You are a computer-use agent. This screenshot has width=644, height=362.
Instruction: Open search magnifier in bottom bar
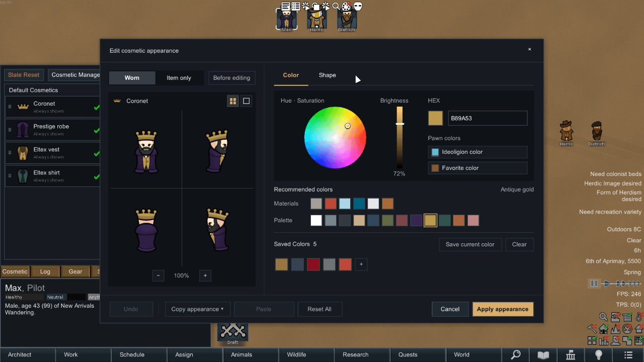pyautogui.click(x=516, y=354)
